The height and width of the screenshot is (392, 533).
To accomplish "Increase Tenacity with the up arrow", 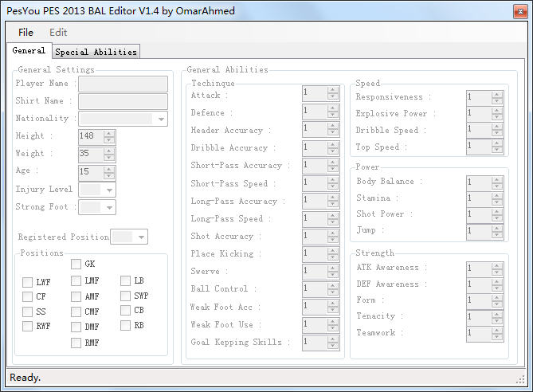I will click(496, 314).
